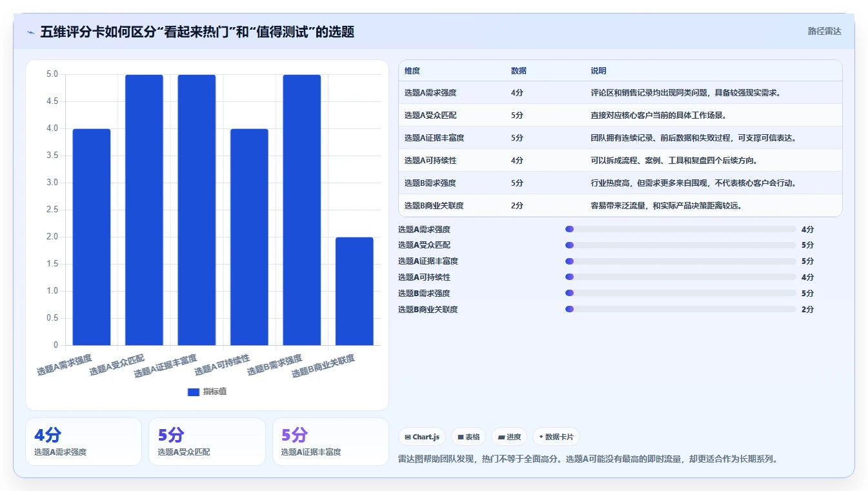Viewport: 868px width, 491px height.
Task: Select the 选题B需求强度 table row label
Action: pos(430,183)
